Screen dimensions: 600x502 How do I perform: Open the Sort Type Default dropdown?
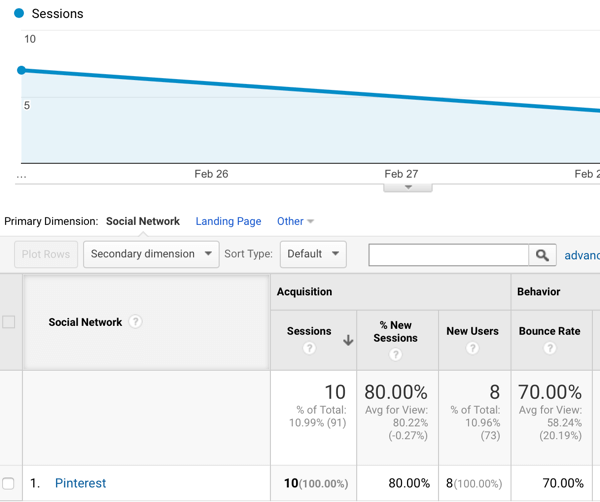[x=313, y=254]
